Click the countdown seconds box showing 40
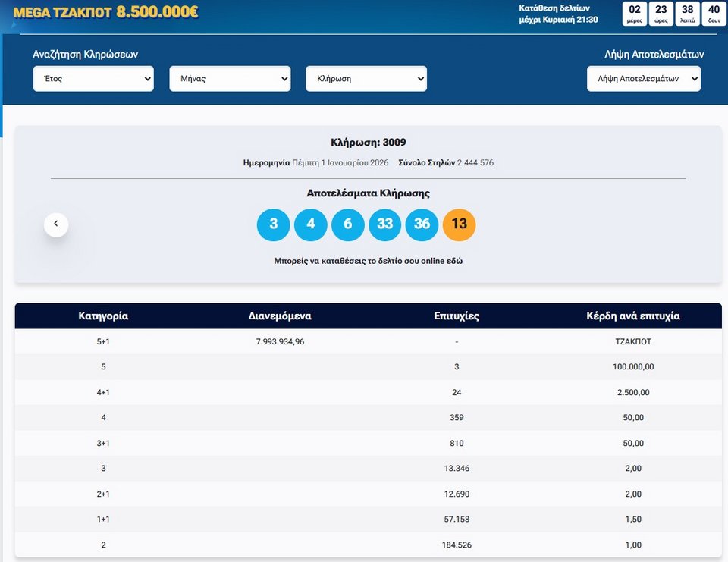This screenshot has width=728, height=562. tap(713, 14)
